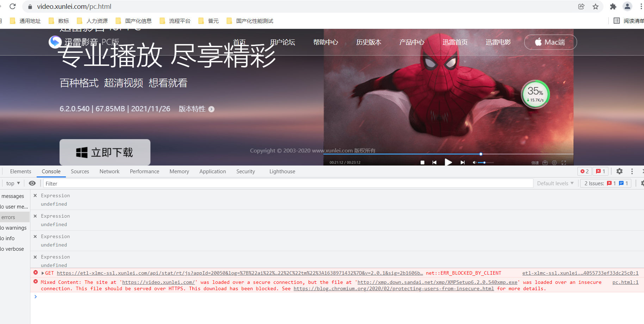Open the Default levels dropdown
The height and width of the screenshot is (324, 644).
click(555, 183)
